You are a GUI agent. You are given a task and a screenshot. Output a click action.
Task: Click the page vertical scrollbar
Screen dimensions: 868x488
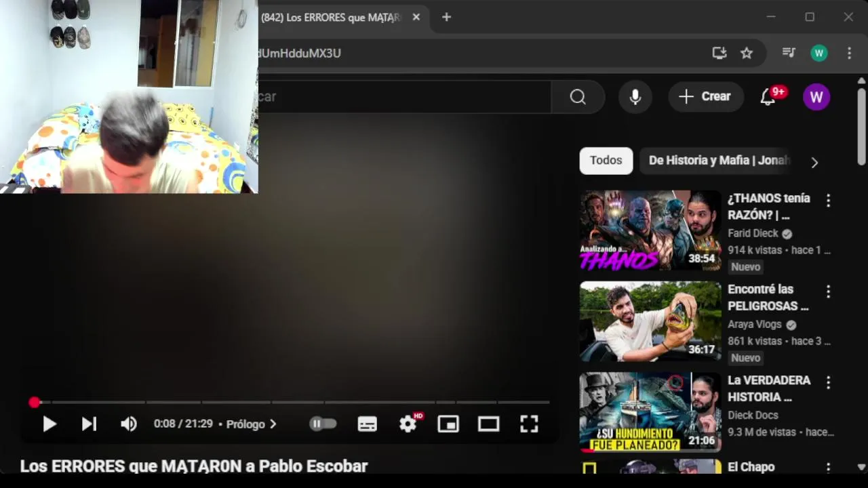(861, 127)
